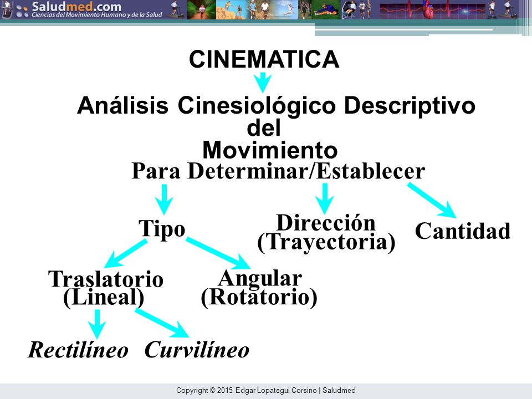Click the italic 'Curvilíneo' label
The image size is (532, 399).
[197, 350]
